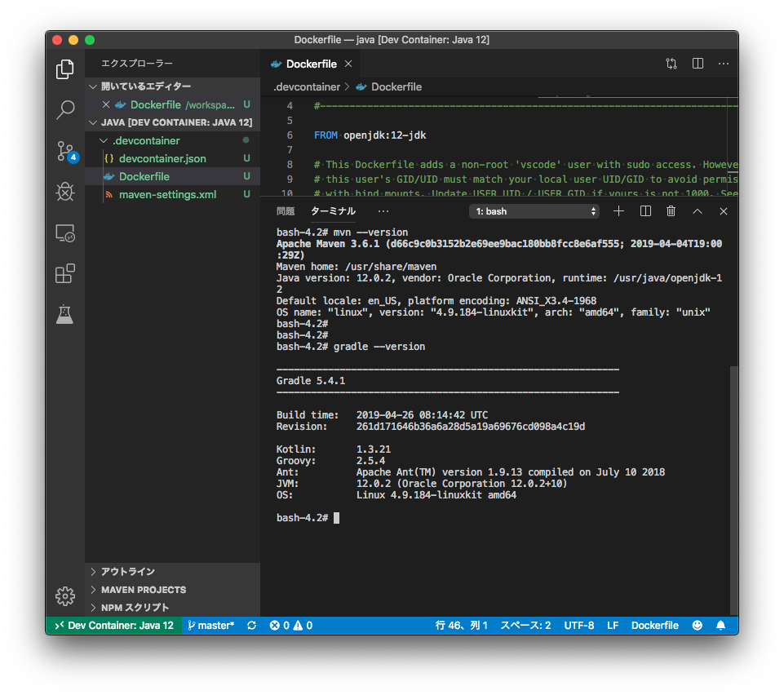Viewport: 784px width, 695px height.
Task: Create a new terminal with plus icon
Action: [618, 211]
